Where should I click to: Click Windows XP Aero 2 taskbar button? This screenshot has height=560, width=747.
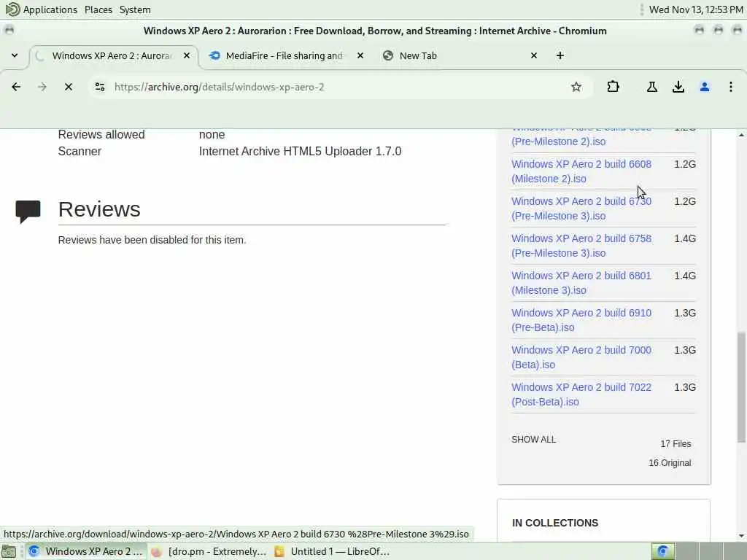[86, 551]
